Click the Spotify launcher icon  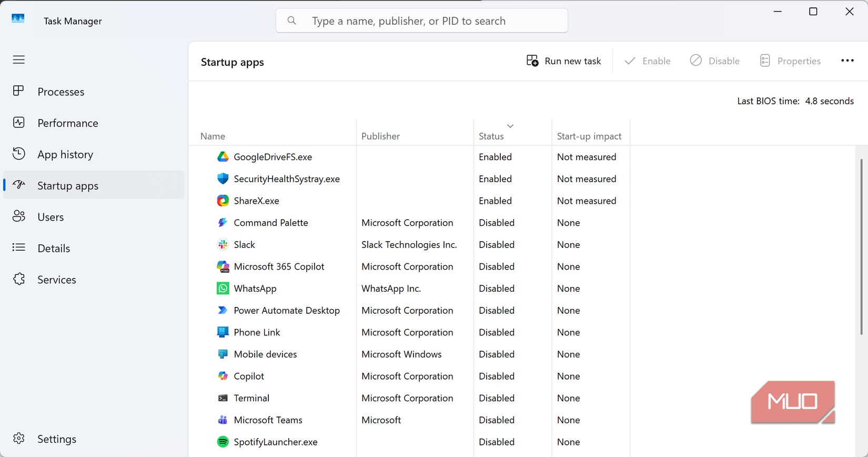point(223,442)
